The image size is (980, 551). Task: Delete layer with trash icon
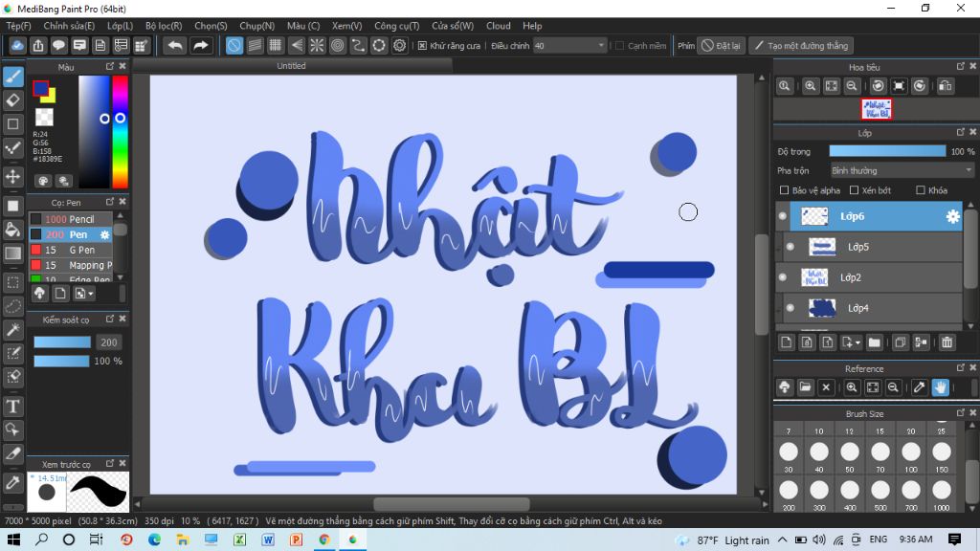[x=947, y=342]
